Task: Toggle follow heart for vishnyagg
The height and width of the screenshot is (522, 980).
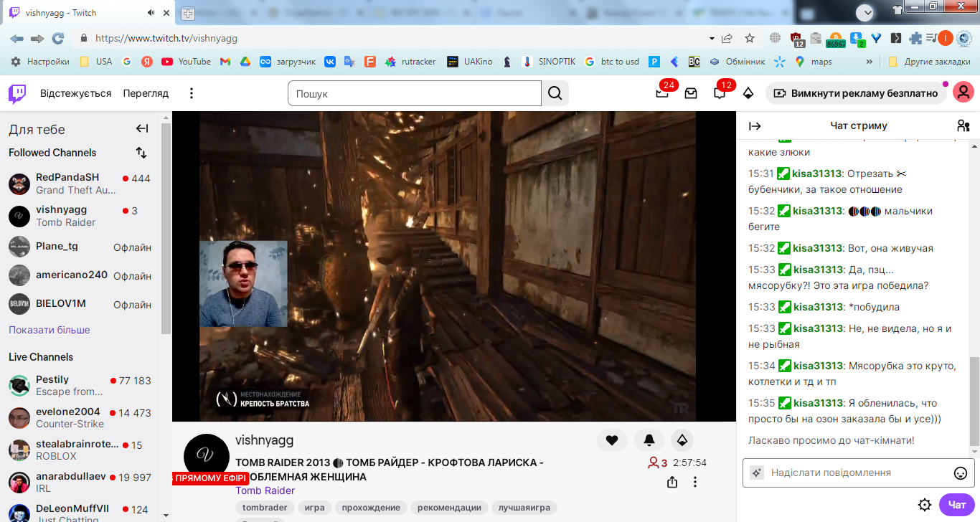Action: (612, 440)
